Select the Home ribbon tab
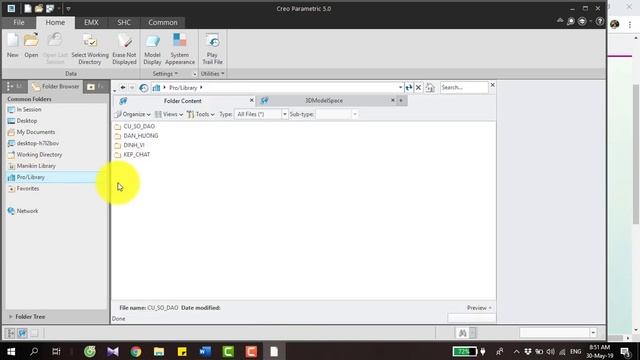Screen dimensions: 640x360 coord(55,22)
